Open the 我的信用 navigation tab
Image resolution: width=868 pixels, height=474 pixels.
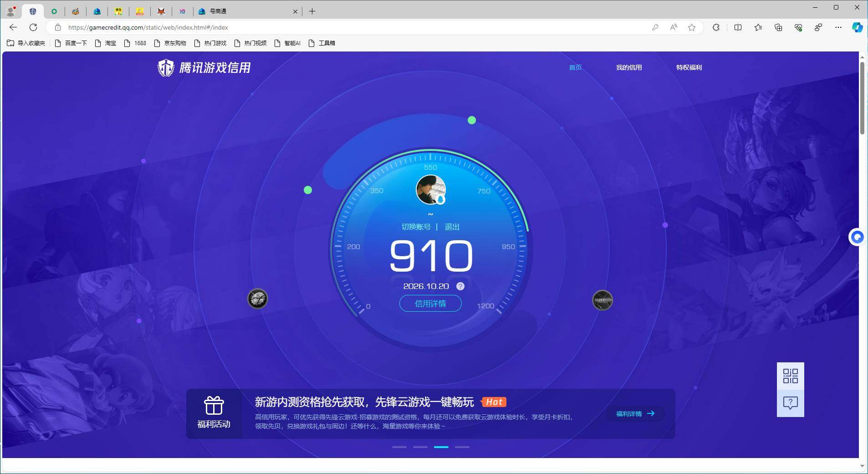click(x=629, y=67)
